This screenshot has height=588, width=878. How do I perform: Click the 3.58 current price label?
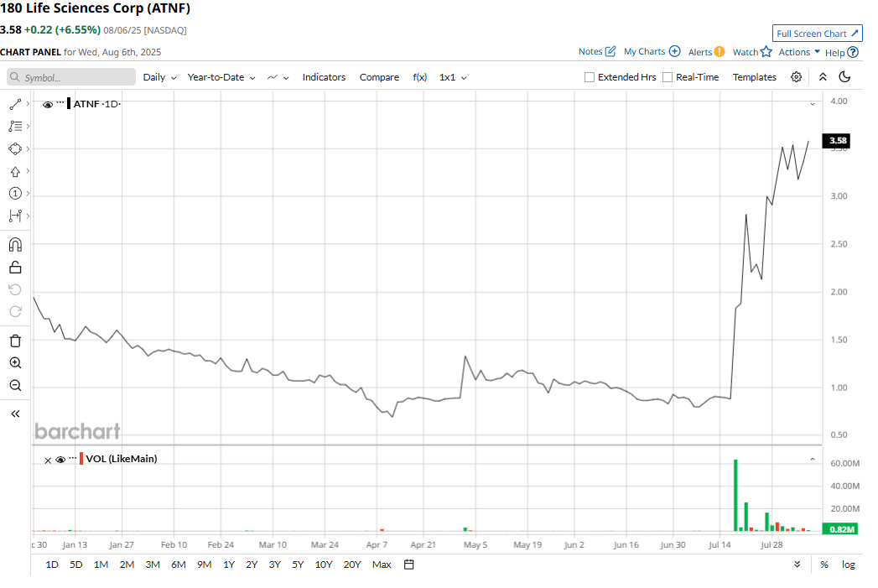coord(835,141)
